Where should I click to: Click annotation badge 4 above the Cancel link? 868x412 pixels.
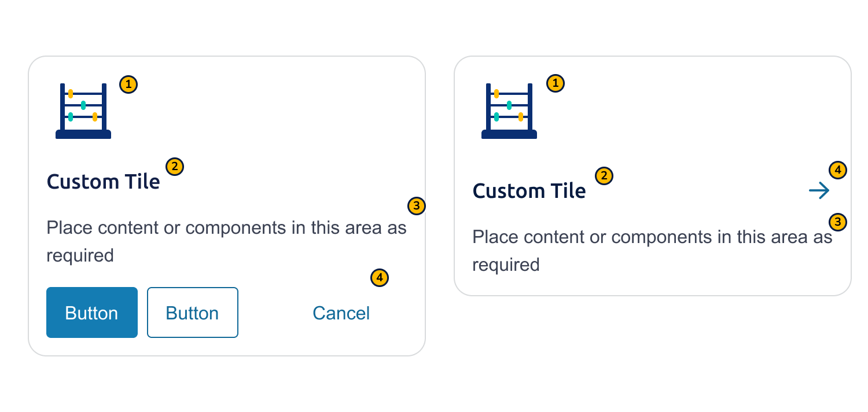380,278
